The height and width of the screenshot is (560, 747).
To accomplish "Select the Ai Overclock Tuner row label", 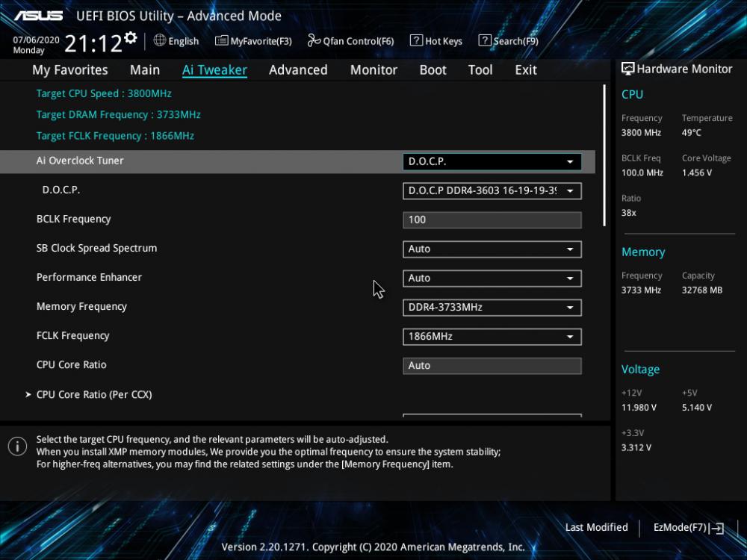I will pos(80,161).
